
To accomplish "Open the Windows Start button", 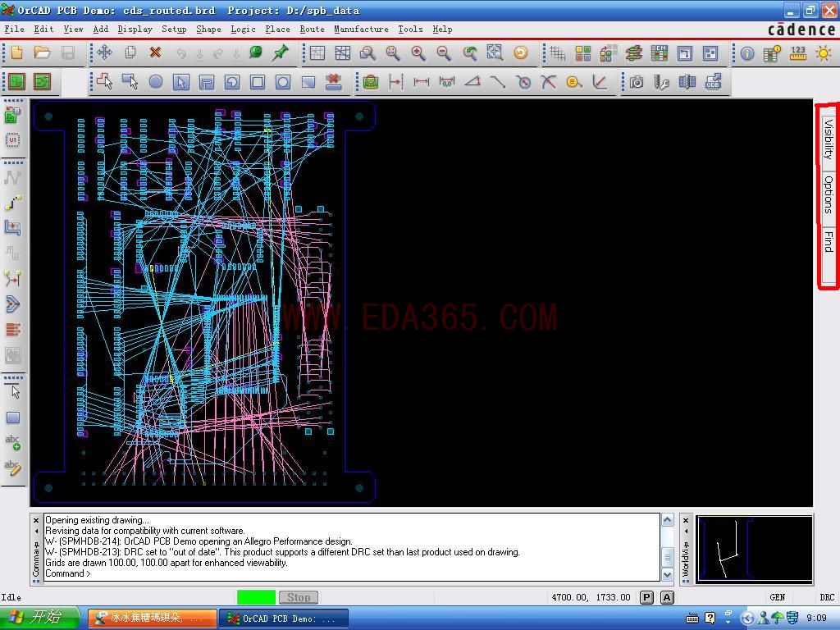I will 39,619.
